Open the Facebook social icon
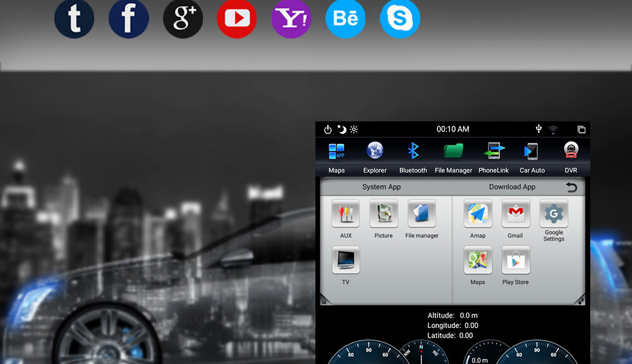The height and width of the screenshot is (364, 632). (x=128, y=18)
